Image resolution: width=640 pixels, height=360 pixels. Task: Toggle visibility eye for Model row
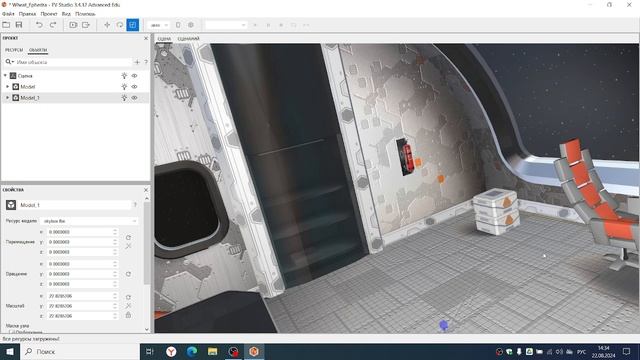[x=134, y=87]
